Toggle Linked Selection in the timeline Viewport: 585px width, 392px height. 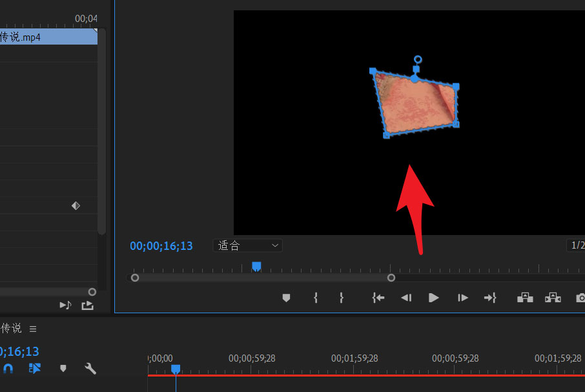(35, 369)
